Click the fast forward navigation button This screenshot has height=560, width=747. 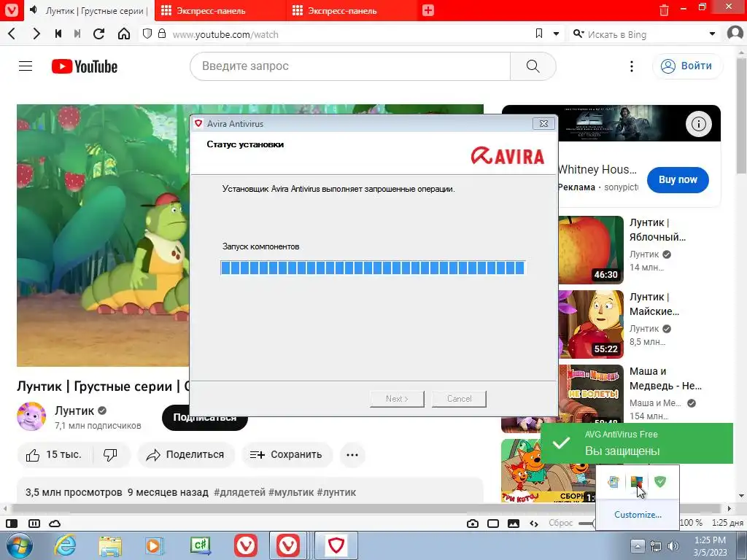tap(77, 34)
